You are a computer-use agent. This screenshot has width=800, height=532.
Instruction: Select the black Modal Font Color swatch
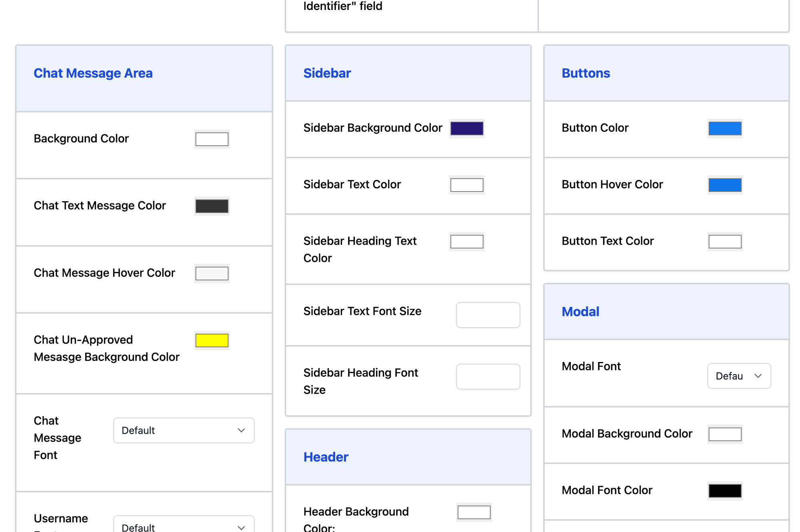click(x=725, y=491)
